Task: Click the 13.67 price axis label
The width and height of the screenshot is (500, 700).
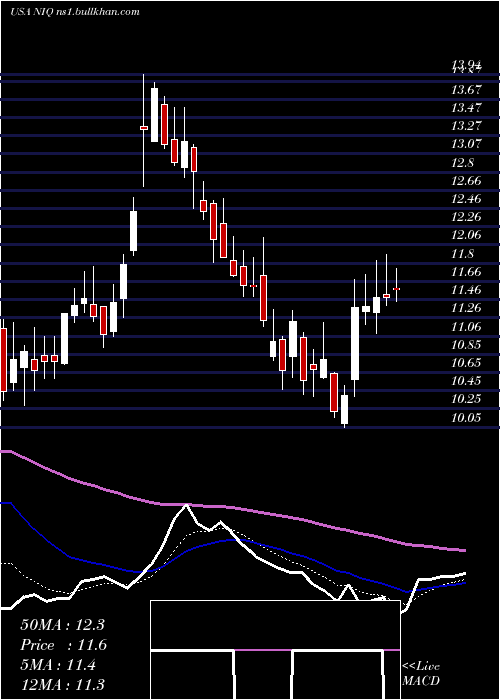Action: click(x=466, y=90)
